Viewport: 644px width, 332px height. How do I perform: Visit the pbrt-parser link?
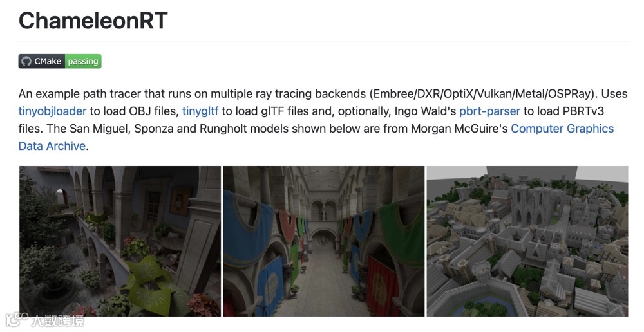tap(489, 111)
